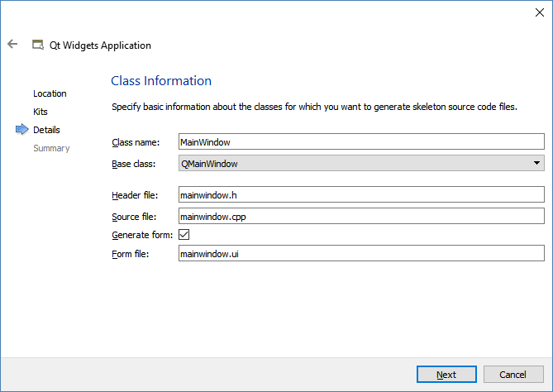Click the Class Information heading

161,81
